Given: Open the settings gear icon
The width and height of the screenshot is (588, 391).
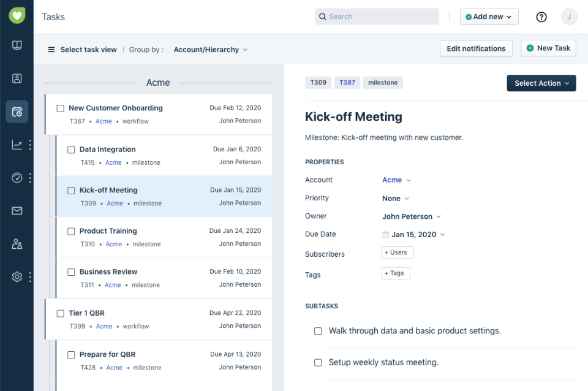Looking at the screenshot, I should click(17, 276).
